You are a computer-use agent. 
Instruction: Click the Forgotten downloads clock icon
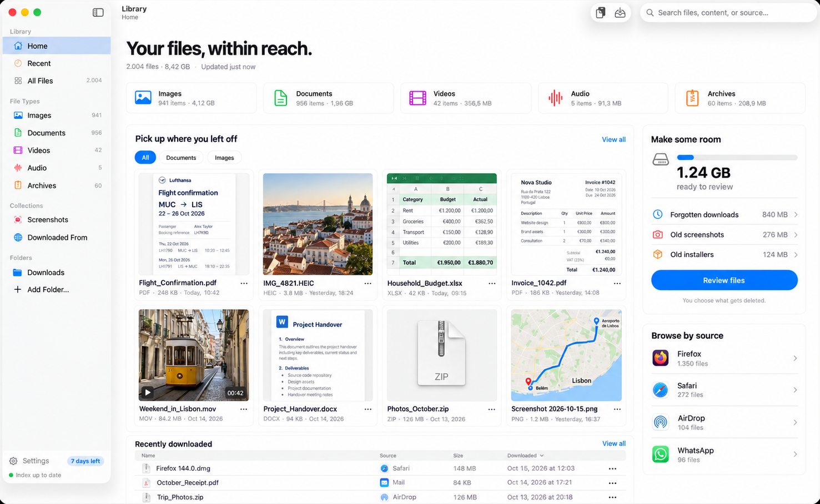tap(658, 214)
